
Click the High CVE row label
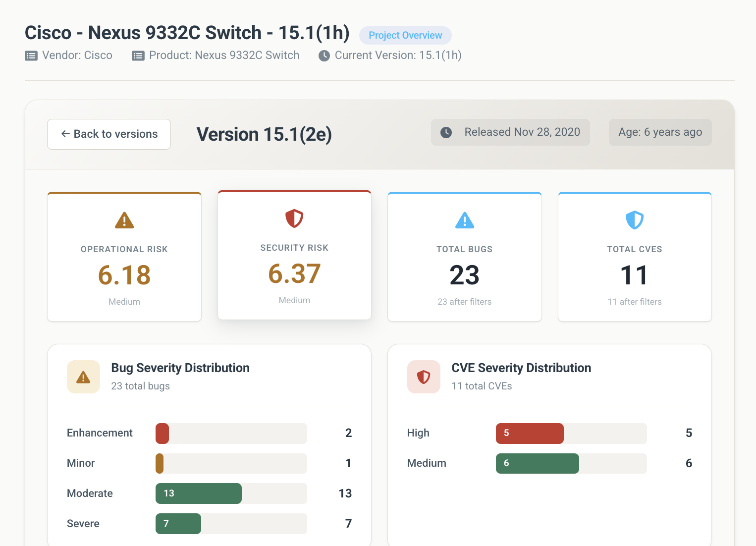coord(418,433)
